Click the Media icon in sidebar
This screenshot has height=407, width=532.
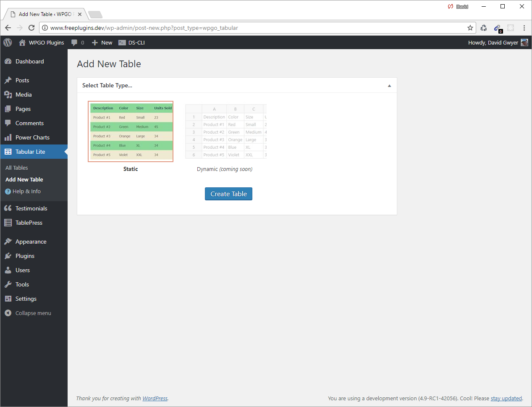click(x=8, y=95)
